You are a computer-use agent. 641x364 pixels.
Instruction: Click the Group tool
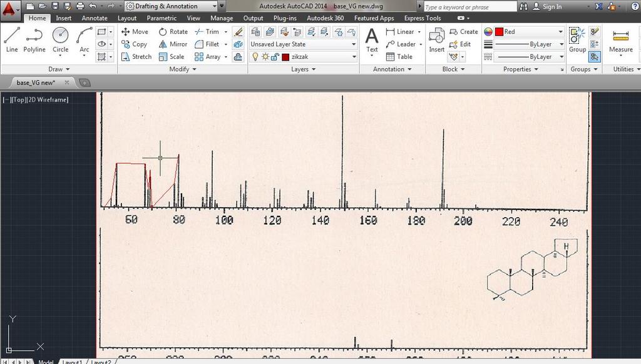coord(577,39)
